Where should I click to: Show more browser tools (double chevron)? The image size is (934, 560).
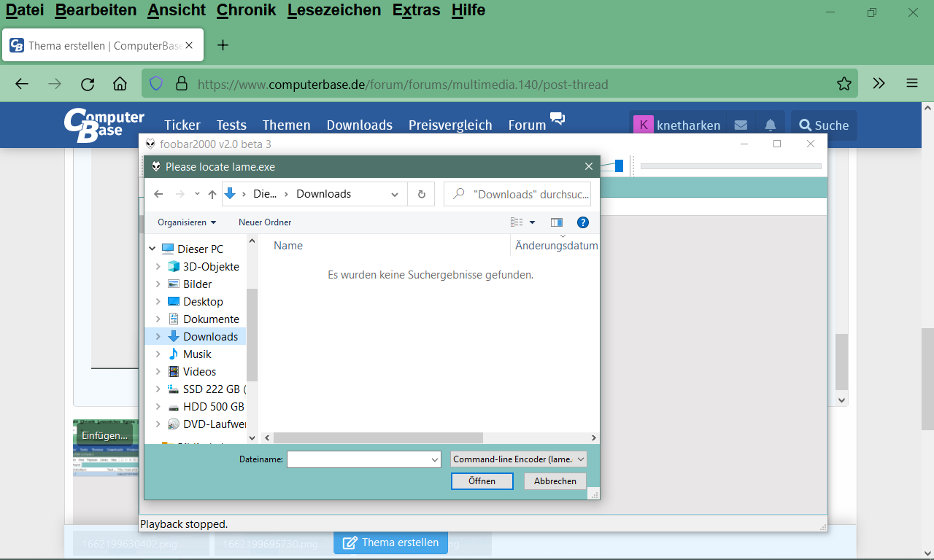coord(879,84)
